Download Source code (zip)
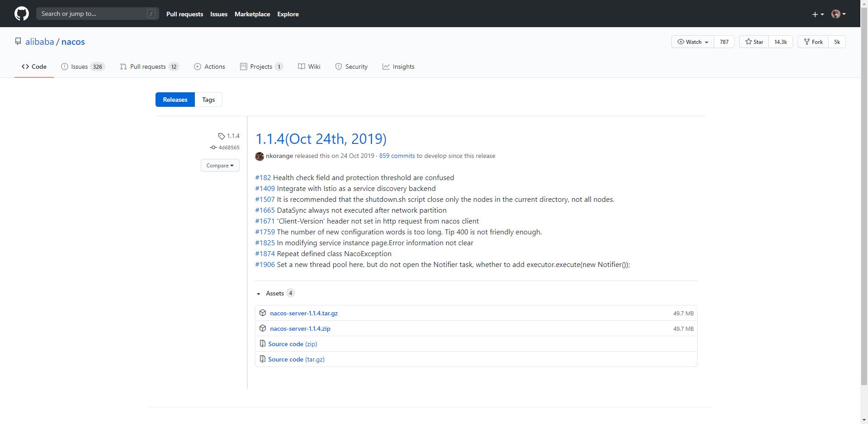 292,344
